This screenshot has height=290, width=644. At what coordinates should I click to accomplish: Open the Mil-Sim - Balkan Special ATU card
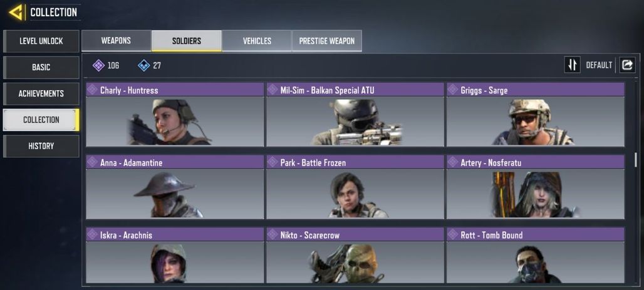pyautogui.click(x=355, y=115)
